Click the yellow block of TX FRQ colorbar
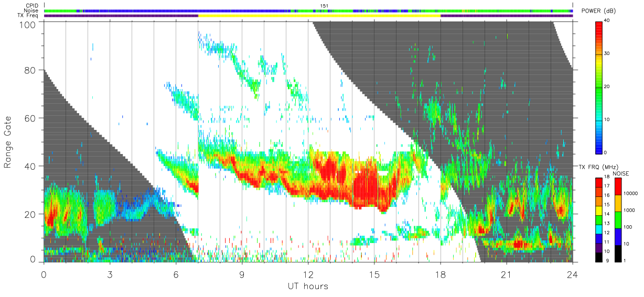This screenshot has height=297, width=644. coord(599,211)
